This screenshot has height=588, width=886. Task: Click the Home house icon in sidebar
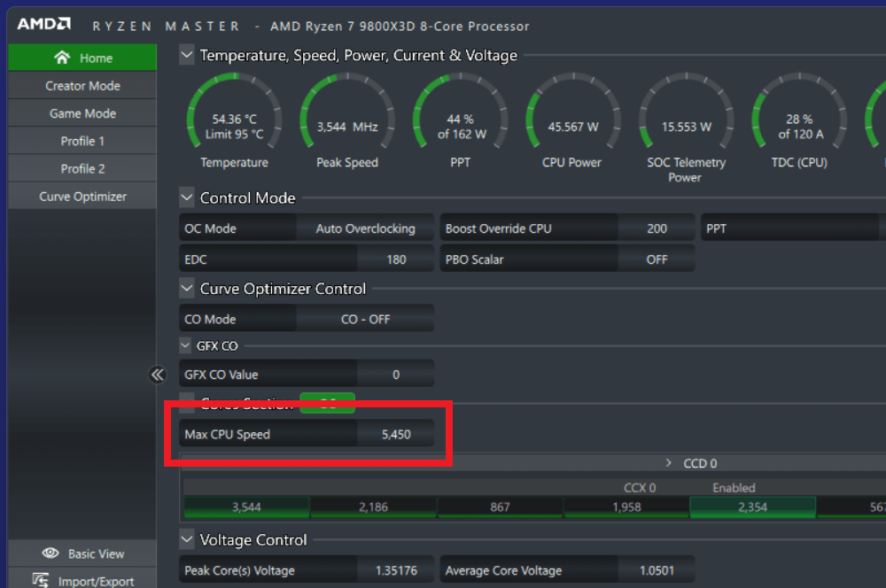(62, 57)
